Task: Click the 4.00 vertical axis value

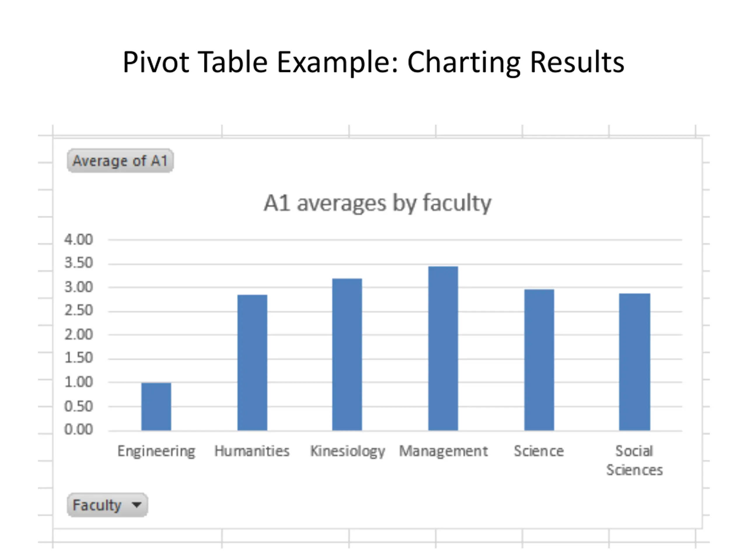Action: (x=78, y=240)
